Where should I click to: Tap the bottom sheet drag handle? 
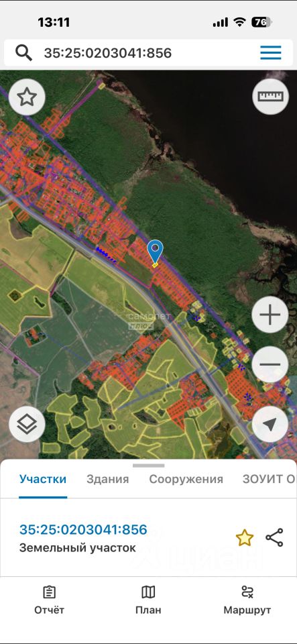click(x=149, y=466)
